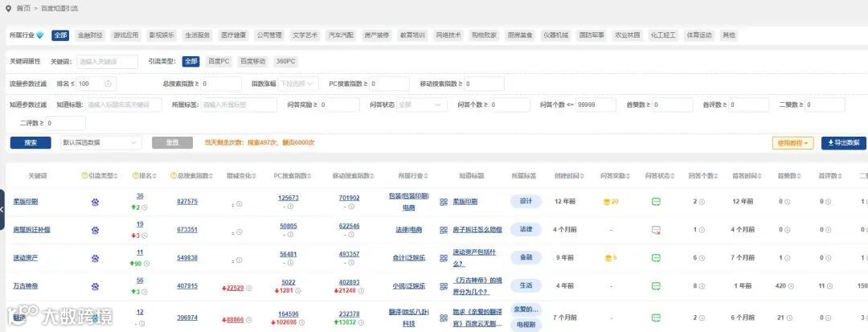This screenshot has height=332, width=868.
Task: Select 金融财经 industry filter
Action: coord(90,35)
